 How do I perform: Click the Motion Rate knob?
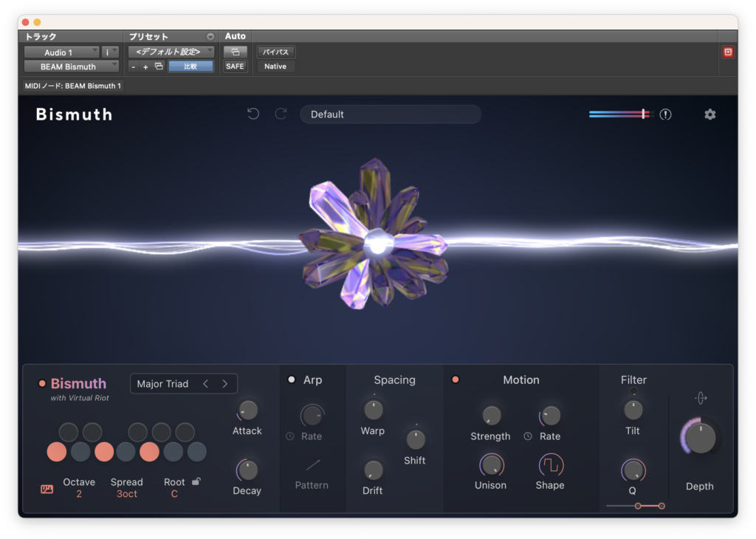click(x=551, y=416)
